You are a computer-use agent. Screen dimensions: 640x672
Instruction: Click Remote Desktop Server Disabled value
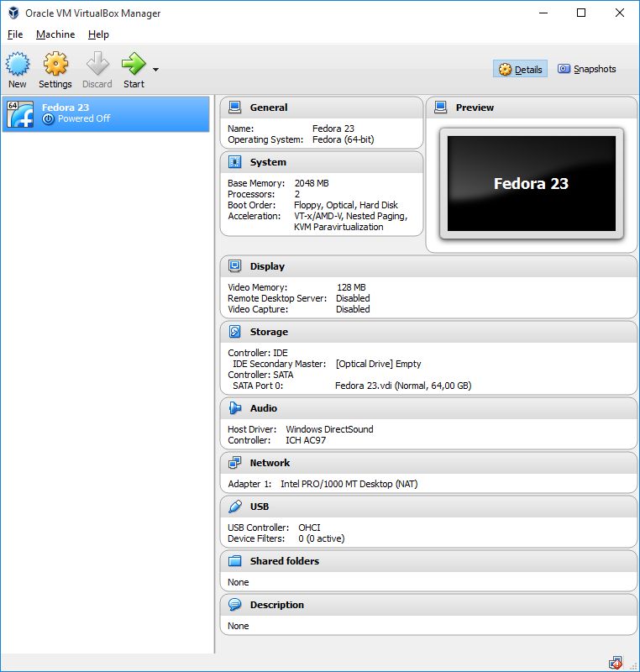click(x=353, y=298)
